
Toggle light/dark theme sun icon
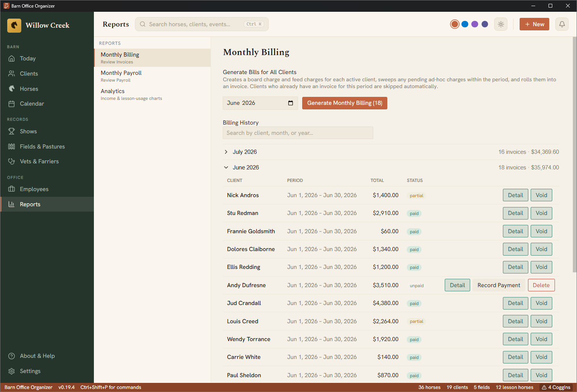pos(501,24)
